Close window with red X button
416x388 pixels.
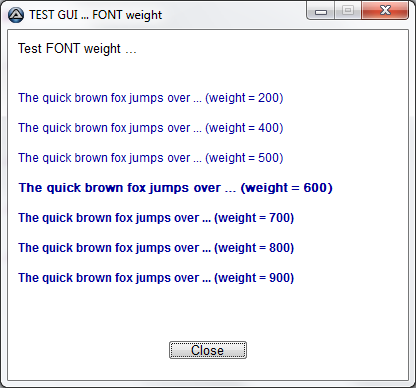click(x=385, y=11)
